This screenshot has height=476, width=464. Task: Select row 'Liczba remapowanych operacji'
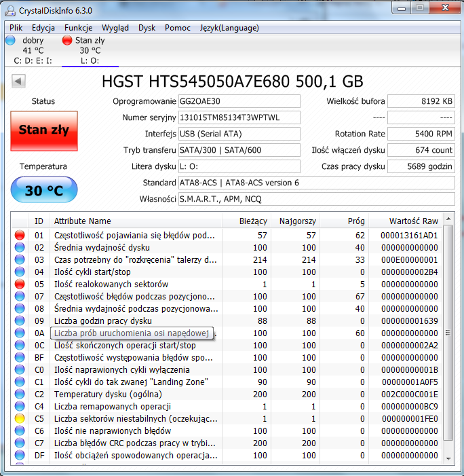227,406
